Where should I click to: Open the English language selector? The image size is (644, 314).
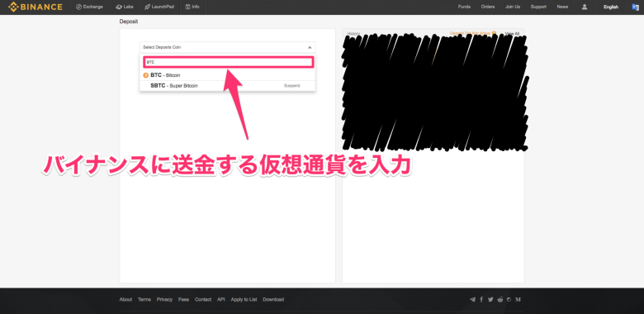[611, 7]
